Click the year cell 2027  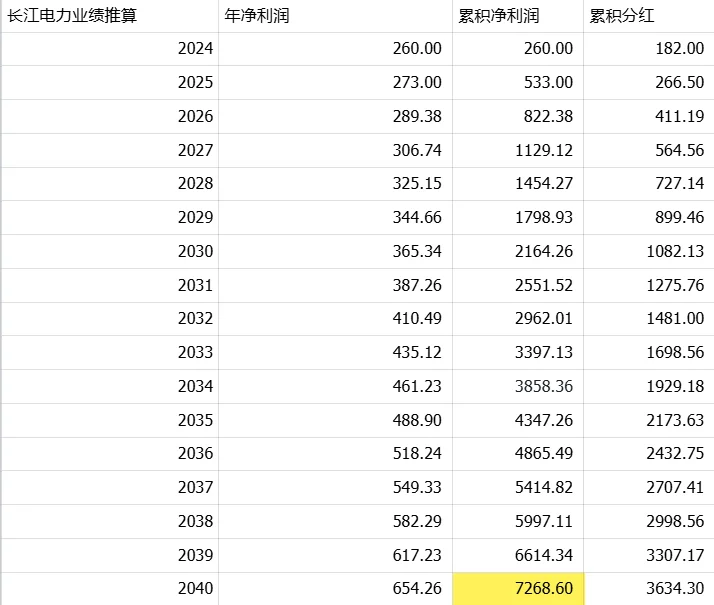[110, 150]
